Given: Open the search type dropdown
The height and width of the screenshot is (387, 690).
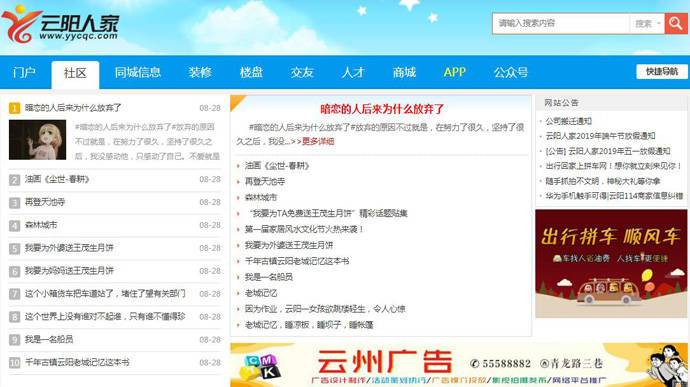Looking at the screenshot, I should (647, 23).
